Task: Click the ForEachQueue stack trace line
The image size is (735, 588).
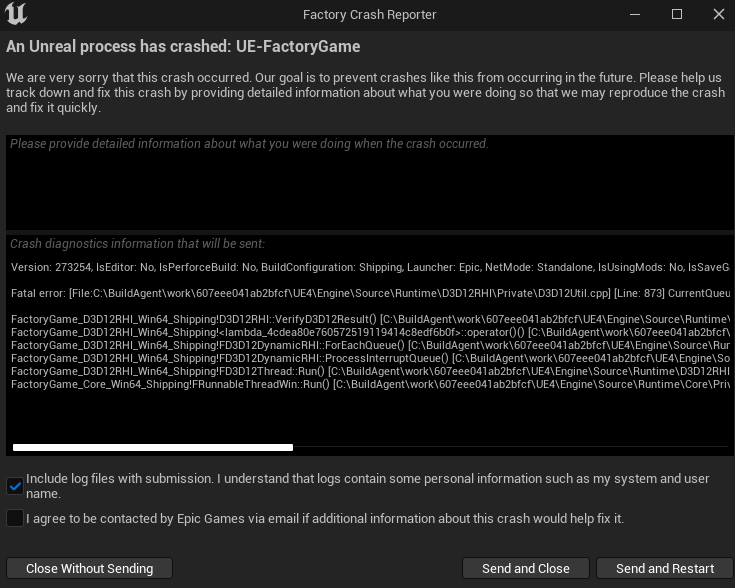Action: [x=370, y=346]
